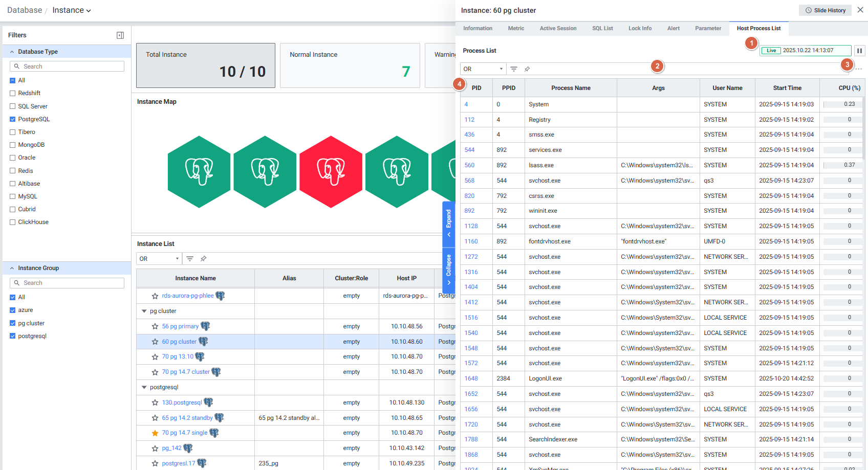The image size is (868, 470).
Task: Open the OR dropdown in Process List
Action: point(483,69)
